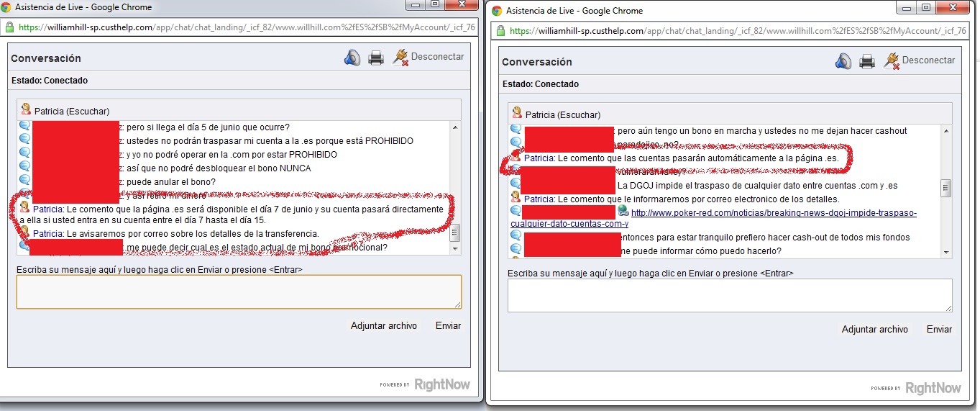Click RightNow logo in right window footer

click(x=933, y=388)
